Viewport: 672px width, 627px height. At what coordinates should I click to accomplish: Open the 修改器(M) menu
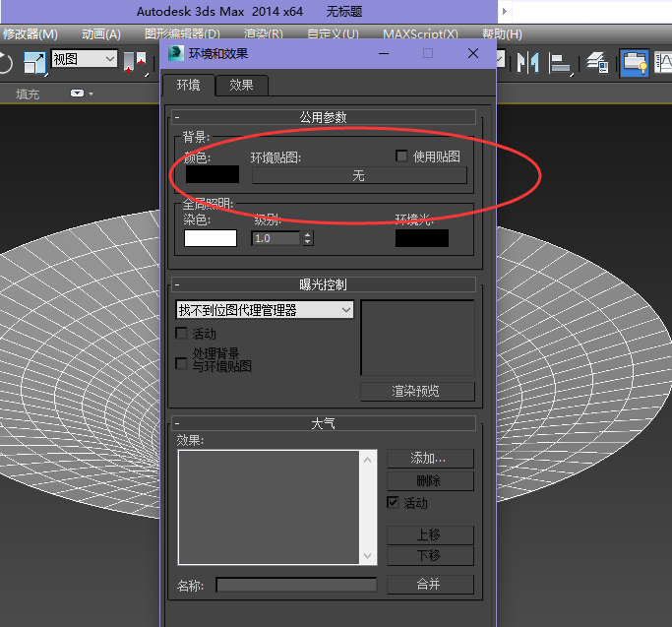point(30,33)
